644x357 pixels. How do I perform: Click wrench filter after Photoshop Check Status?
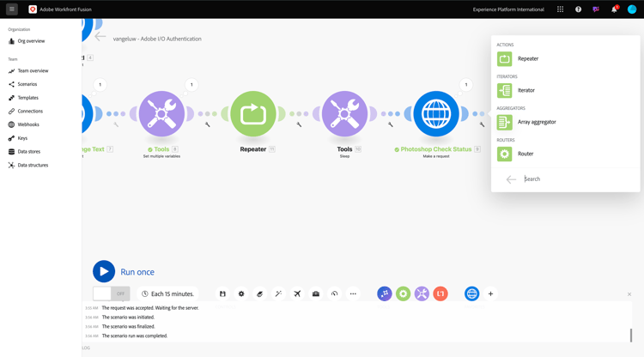coord(483,124)
